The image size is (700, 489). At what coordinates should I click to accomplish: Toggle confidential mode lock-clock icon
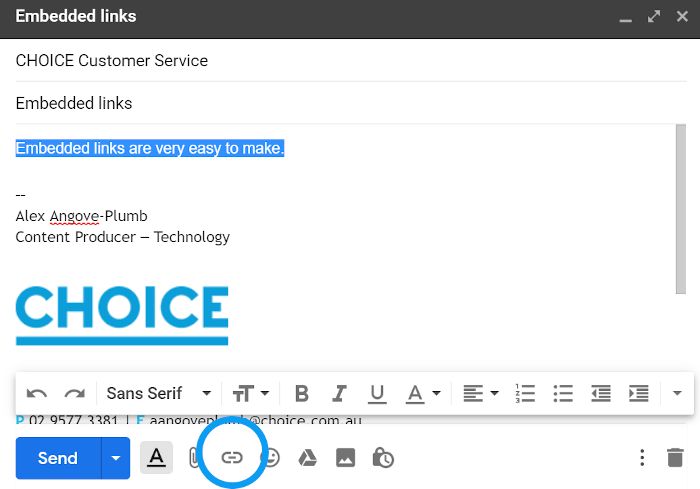[382, 458]
